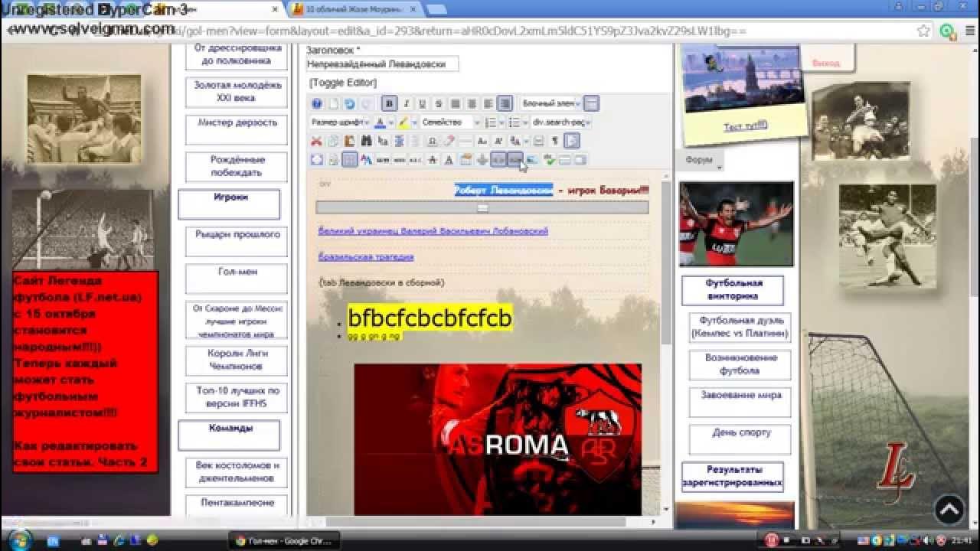Click the Remove formatting eraser icon

449,141
